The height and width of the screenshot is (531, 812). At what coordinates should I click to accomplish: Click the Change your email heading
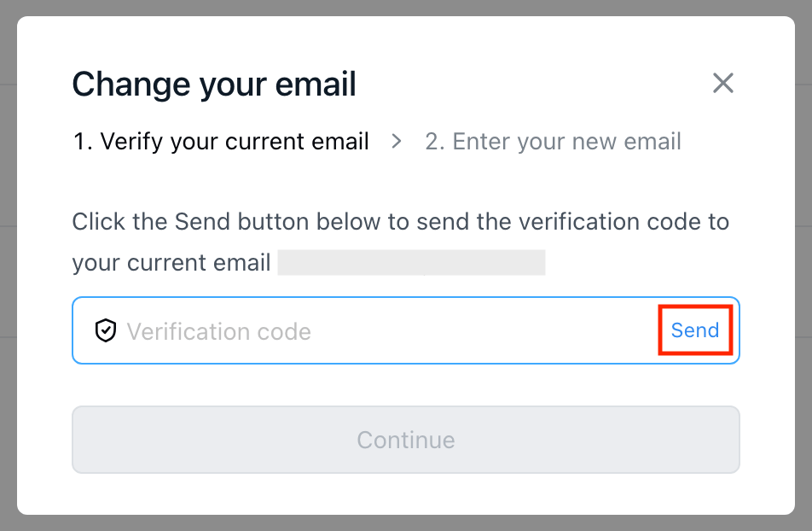tap(214, 85)
